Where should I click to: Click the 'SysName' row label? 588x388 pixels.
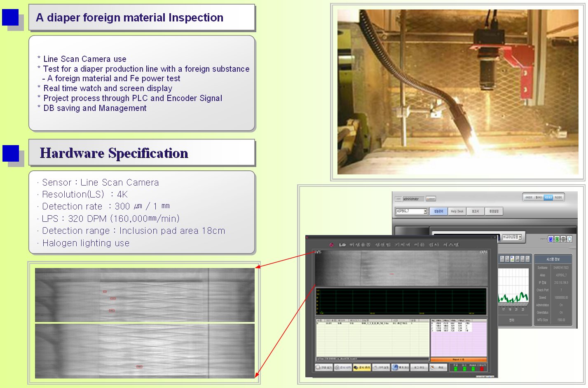542,268
